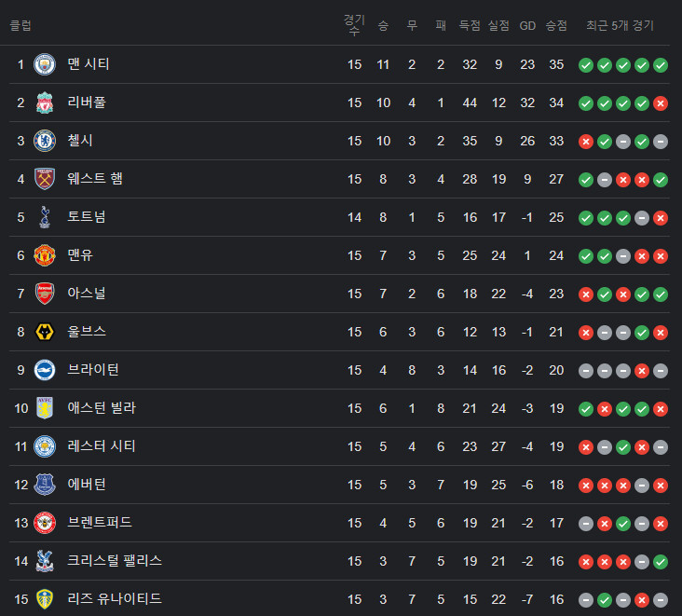
Task: Open the 레스터 시티 team link
Action: (x=102, y=445)
